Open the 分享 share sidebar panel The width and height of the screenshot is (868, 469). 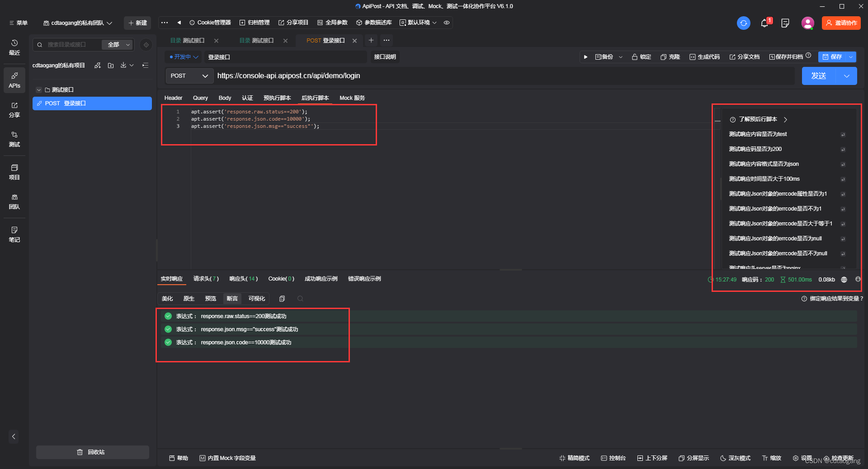pyautogui.click(x=14, y=110)
